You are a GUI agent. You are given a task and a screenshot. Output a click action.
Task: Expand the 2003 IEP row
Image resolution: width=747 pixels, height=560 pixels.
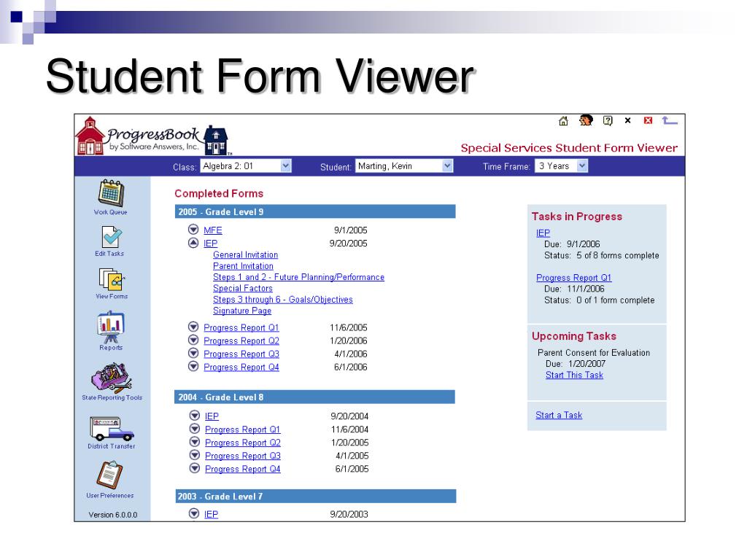(x=193, y=513)
